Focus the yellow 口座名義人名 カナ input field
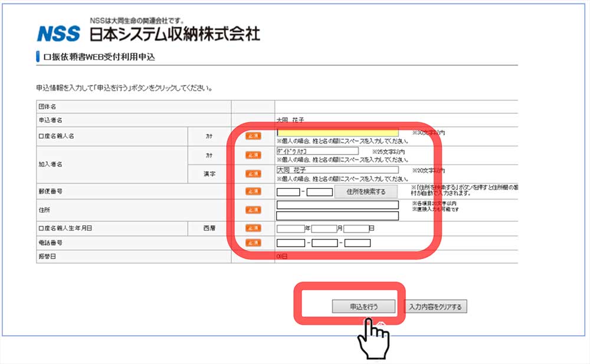The height and width of the screenshot is (364, 590). click(x=337, y=133)
